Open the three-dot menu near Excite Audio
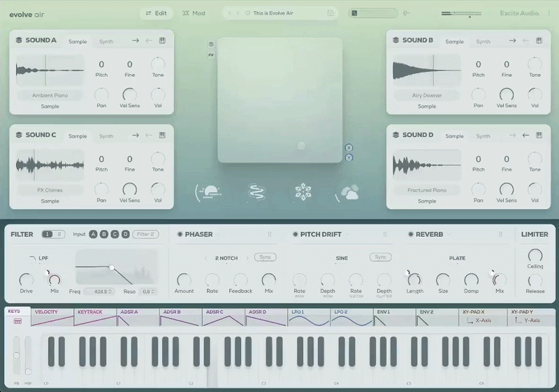 549,13
